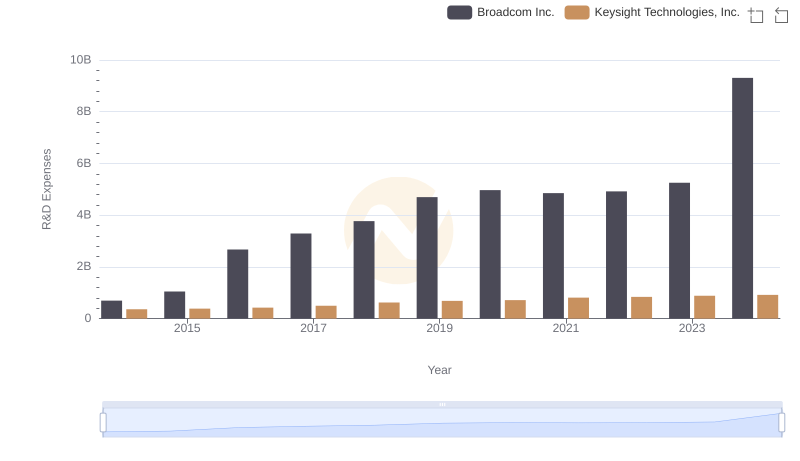Click the Broadcom bar for 2022
The width and height of the screenshot is (800, 461).
616,255
